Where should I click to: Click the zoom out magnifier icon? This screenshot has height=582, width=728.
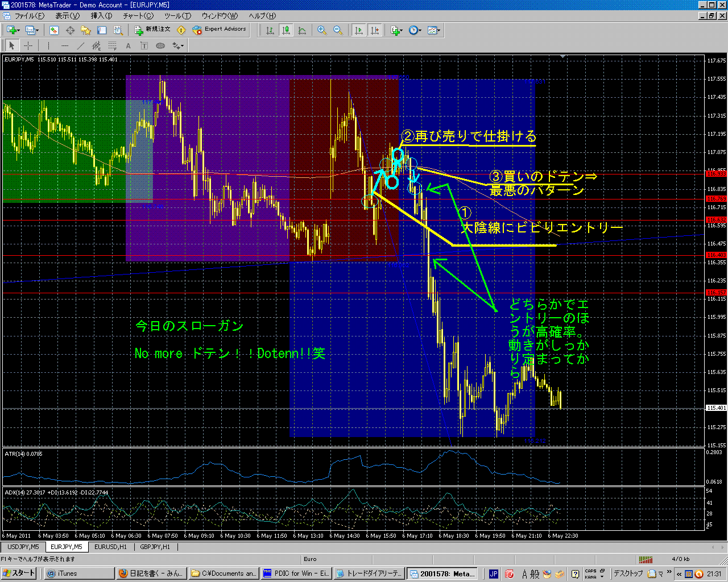pyautogui.click(x=338, y=30)
